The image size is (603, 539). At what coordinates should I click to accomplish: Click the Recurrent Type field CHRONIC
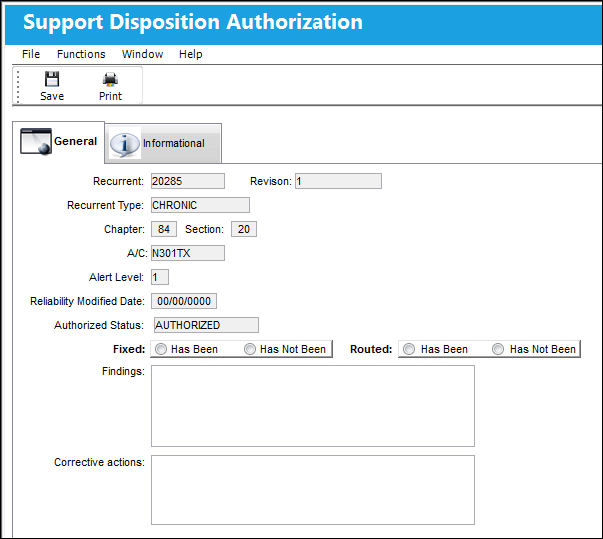[200, 205]
